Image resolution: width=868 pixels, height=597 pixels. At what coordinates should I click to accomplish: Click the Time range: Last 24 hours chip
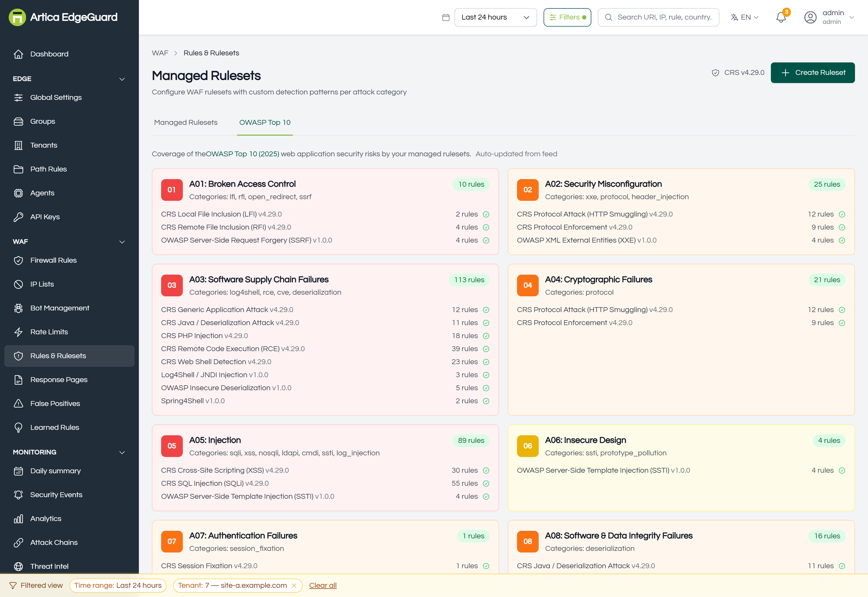pos(118,585)
